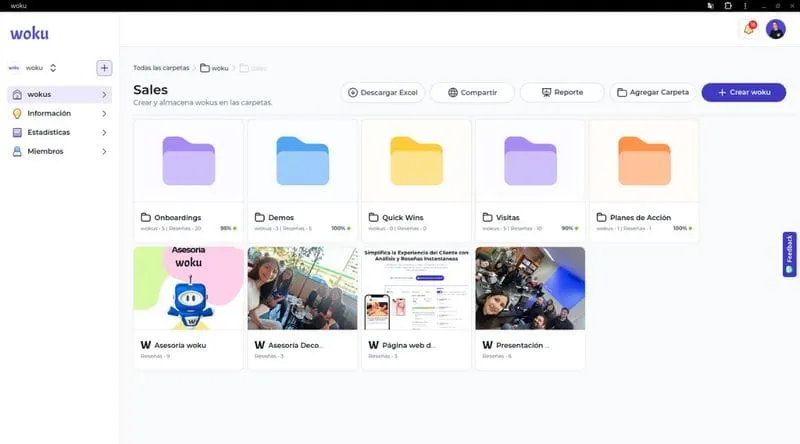800x444 pixels.
Task: Click the small folder icon beside Onboardings
Action: pos(145,217)
